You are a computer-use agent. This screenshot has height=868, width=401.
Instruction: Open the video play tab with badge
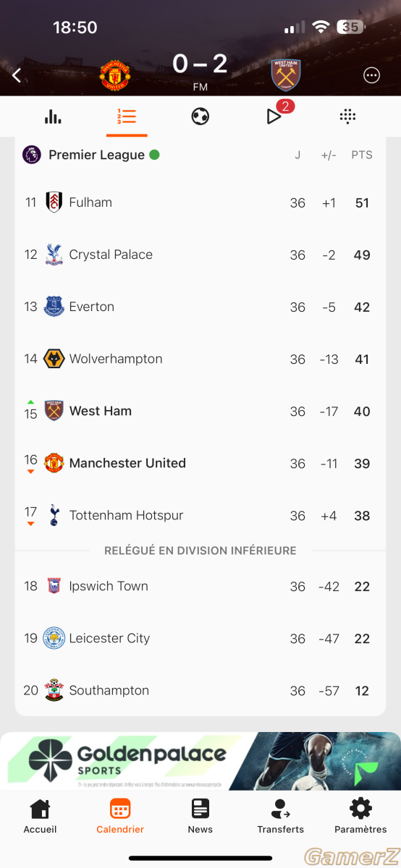[277, 114]
